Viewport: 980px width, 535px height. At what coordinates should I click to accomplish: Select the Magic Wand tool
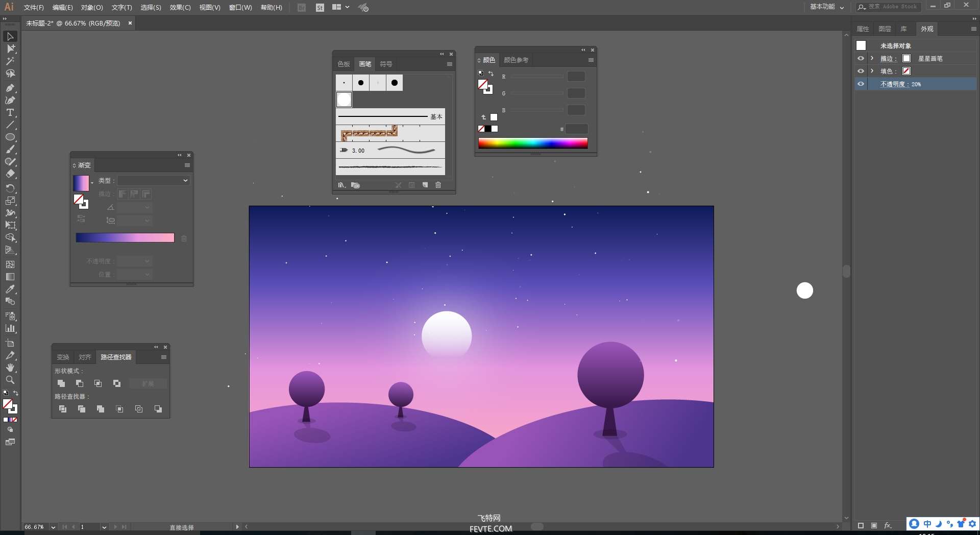click(x=10, y=61)
